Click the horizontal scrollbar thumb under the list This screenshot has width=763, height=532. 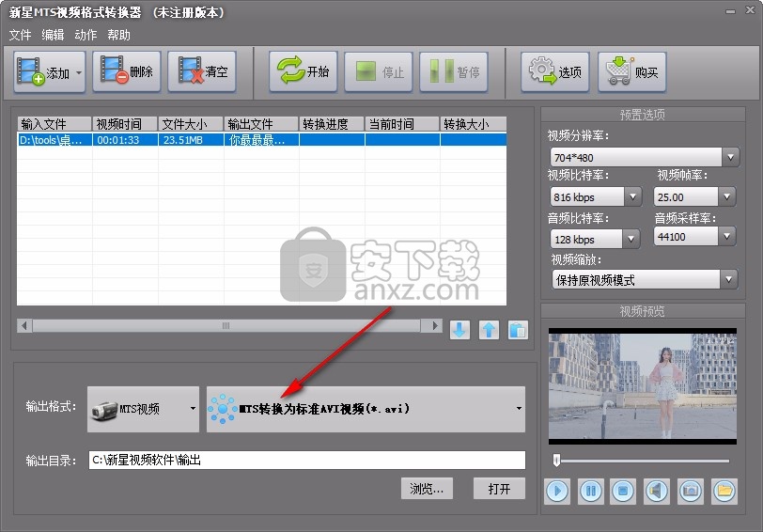[x=226, y=325]
